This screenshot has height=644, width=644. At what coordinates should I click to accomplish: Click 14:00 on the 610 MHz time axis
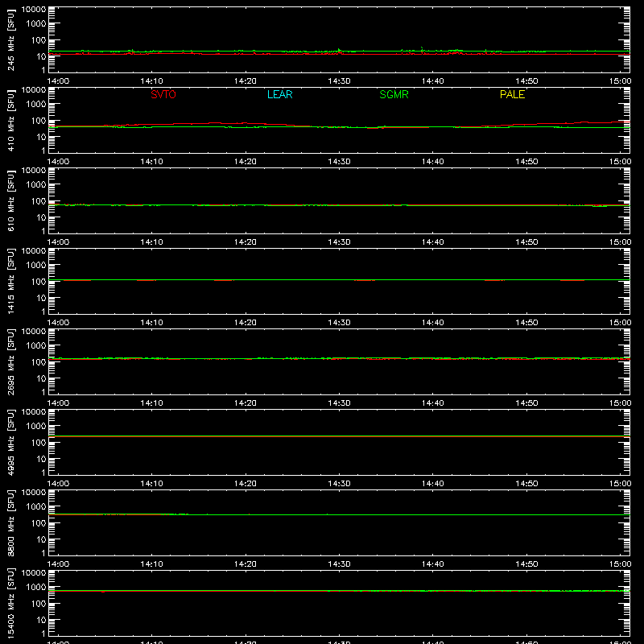(x=58, y=242)
